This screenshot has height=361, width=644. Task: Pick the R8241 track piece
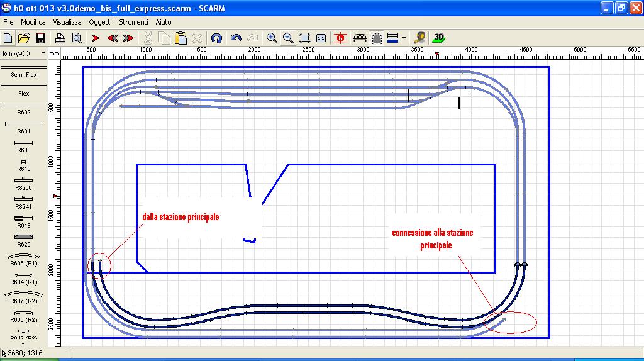[x=23, y=203]
